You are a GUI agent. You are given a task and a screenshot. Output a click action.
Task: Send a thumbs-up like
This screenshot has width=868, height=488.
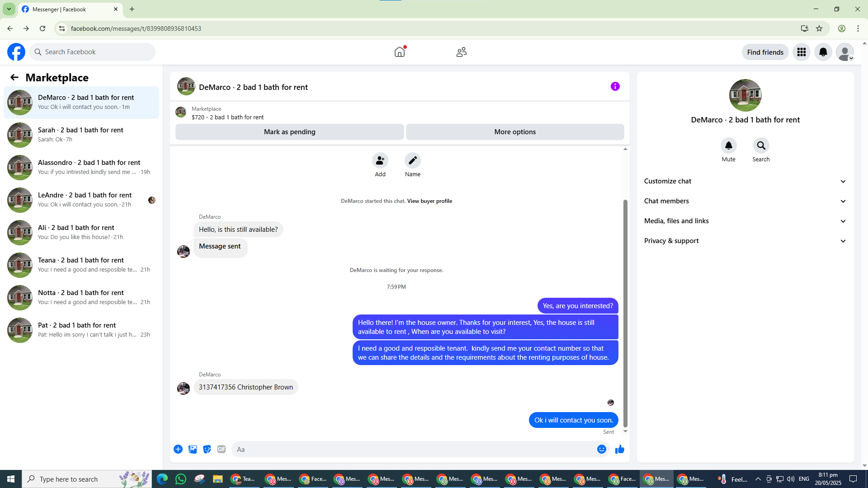click(619, 449)
